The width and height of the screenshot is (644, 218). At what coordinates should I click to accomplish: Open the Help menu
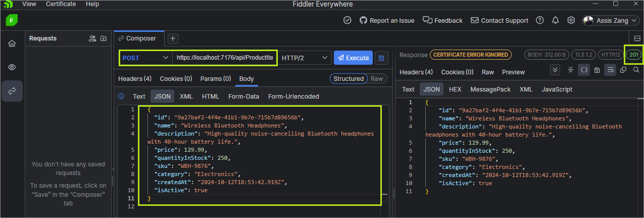click(x=92, y=4)
